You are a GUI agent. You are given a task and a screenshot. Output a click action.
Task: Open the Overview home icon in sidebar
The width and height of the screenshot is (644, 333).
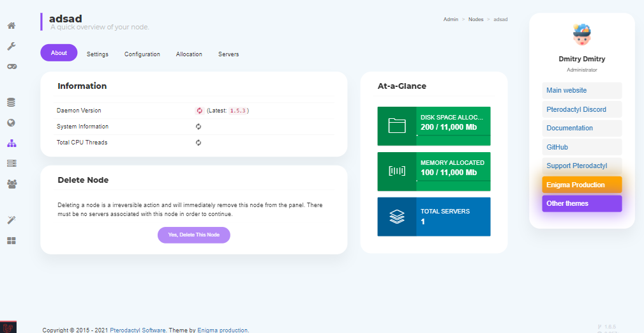coord(11,26)
